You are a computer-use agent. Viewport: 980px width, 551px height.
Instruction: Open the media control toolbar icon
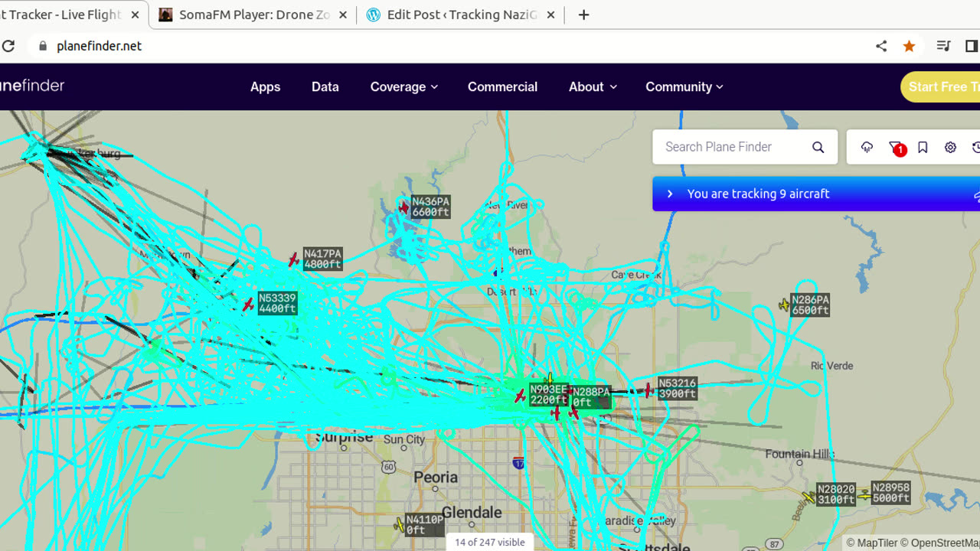944,46
